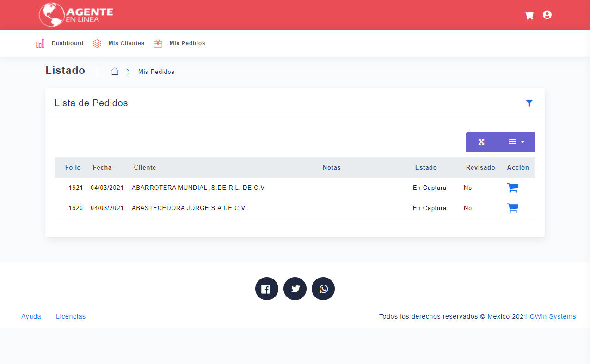Click the Agente en Linea logo
Viewport: 590px width, 364px height.
[76, 15]
